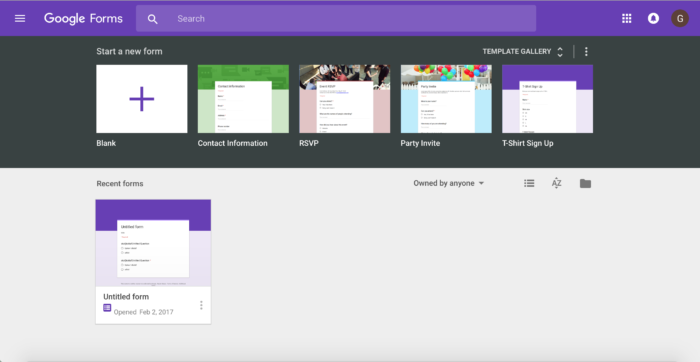Open the AZ sort options
Viewport: 700px width, 362px height.
point(556,183)
